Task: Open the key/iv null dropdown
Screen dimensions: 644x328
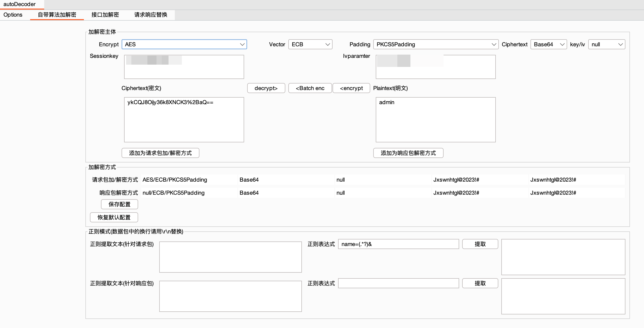Action: (x=606, y=44)
